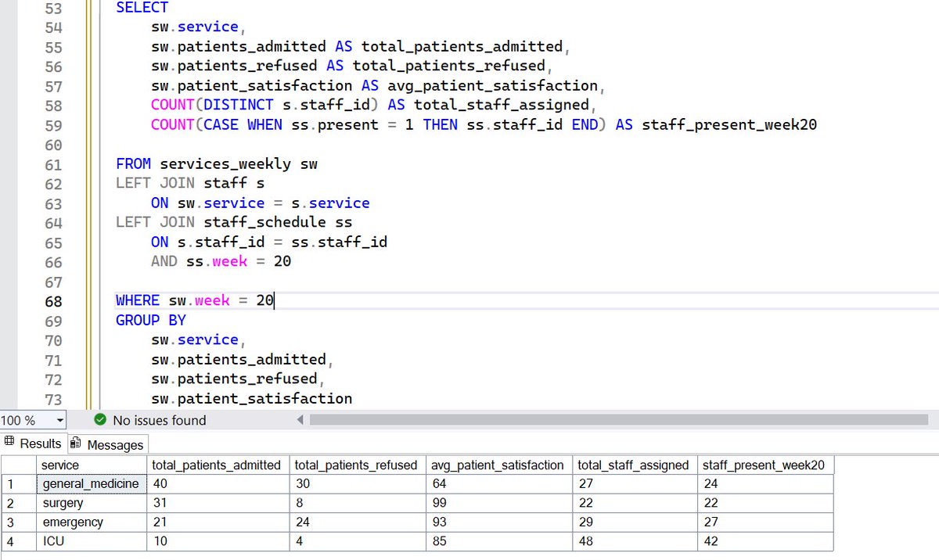Select the total_patients_admitted column header
This screenshot has width=939, height=560.
[x=218, y=465]
